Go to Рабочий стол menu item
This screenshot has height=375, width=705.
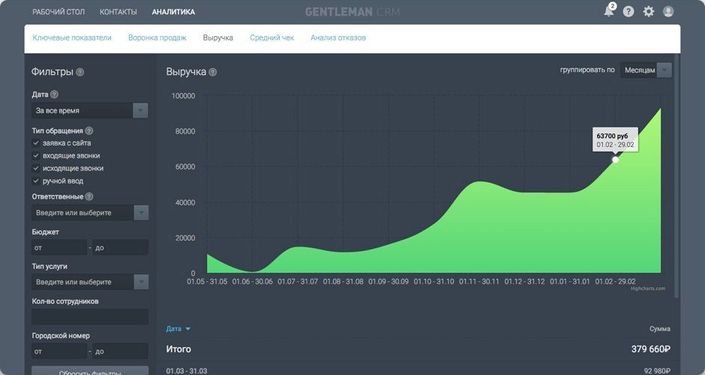coord(58,12)
